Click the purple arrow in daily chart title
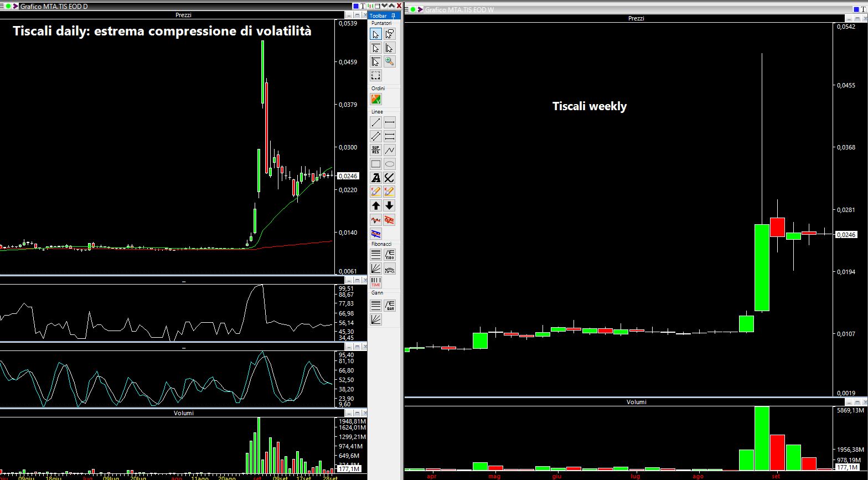Viewport: 868px width, 480px height. pyautogui.click(x=15, y=6)
